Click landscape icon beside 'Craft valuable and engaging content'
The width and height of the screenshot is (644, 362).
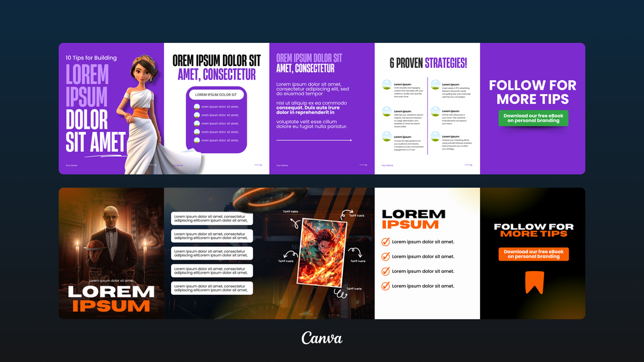(386, 85)
